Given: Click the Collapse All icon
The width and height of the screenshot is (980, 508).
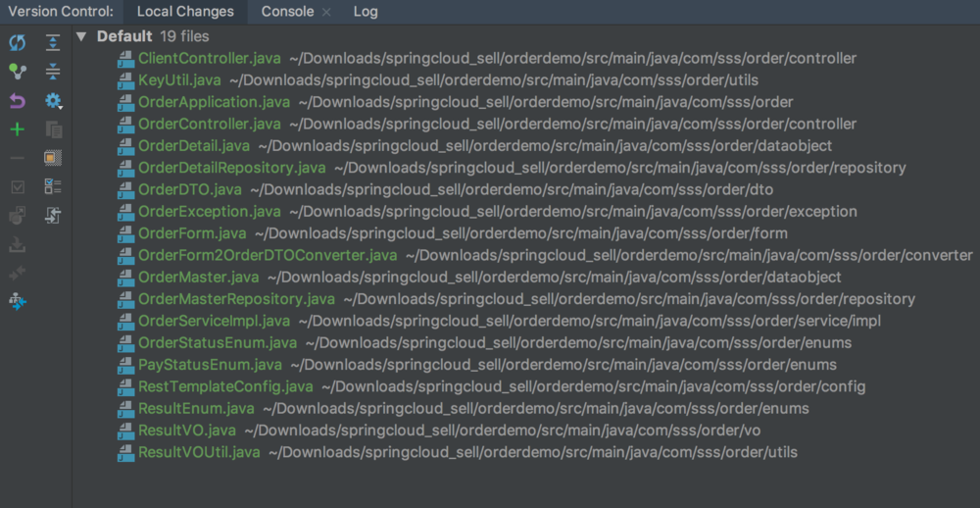Looking at the screenshot, I should coord(53,72).
